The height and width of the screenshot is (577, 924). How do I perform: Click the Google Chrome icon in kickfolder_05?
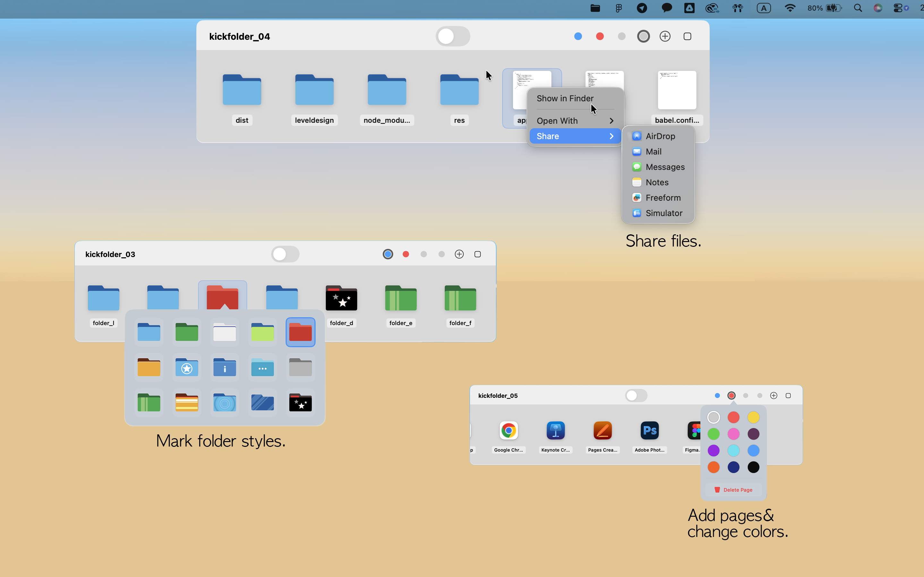point(508,431)
